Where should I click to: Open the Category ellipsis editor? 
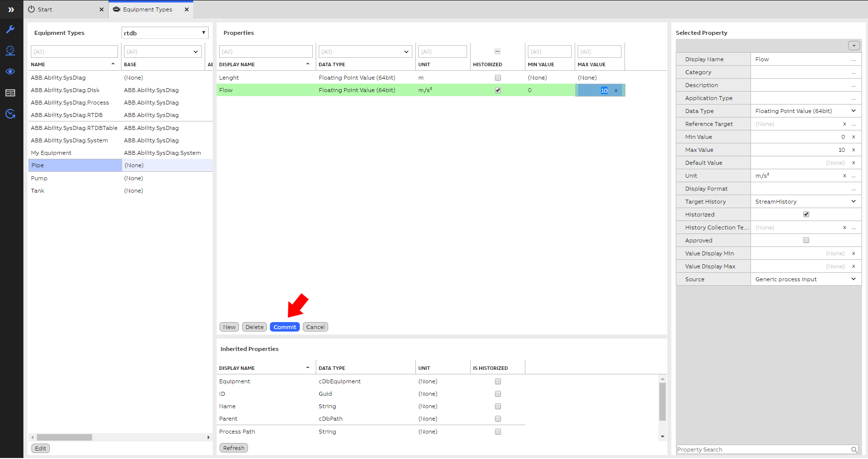tap(854, 73)
